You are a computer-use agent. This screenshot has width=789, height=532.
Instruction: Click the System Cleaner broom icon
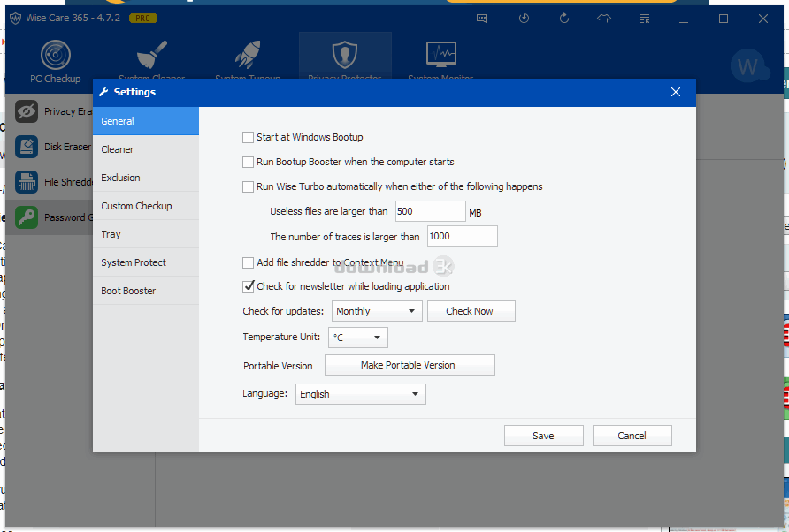click(x=152, y=55)
